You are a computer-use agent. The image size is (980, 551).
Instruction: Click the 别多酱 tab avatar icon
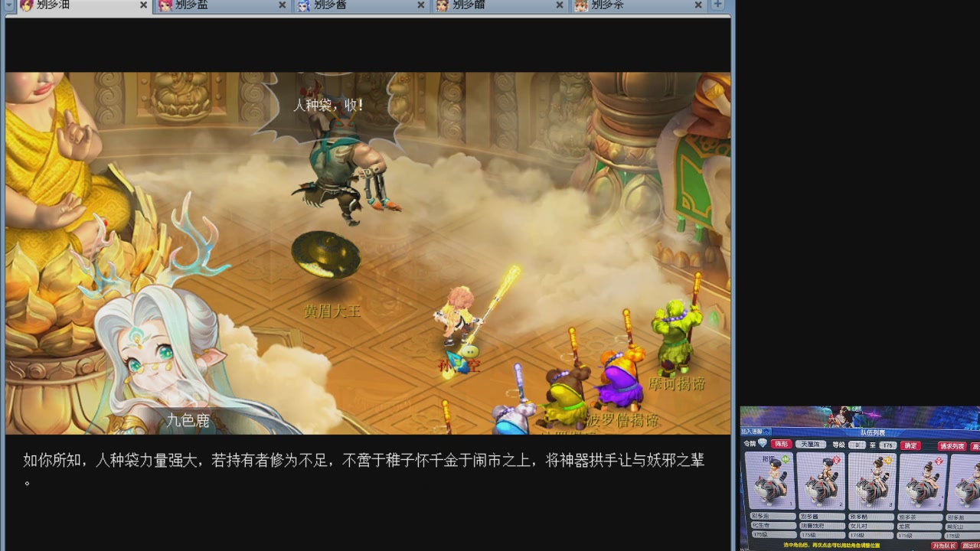pyautogui.click(x=304, y=5)
